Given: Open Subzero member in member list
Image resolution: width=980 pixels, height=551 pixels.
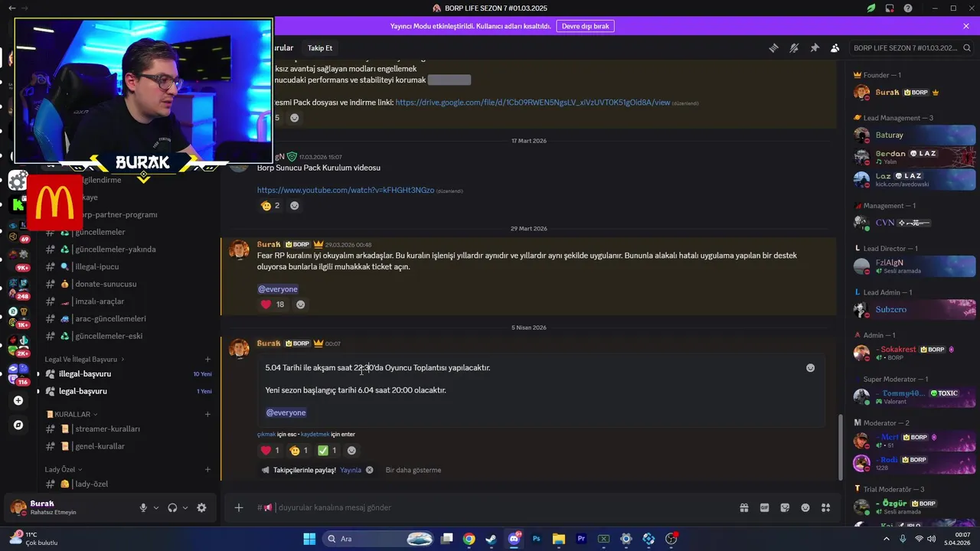Looking at the screenshot, I should [914, 310].
